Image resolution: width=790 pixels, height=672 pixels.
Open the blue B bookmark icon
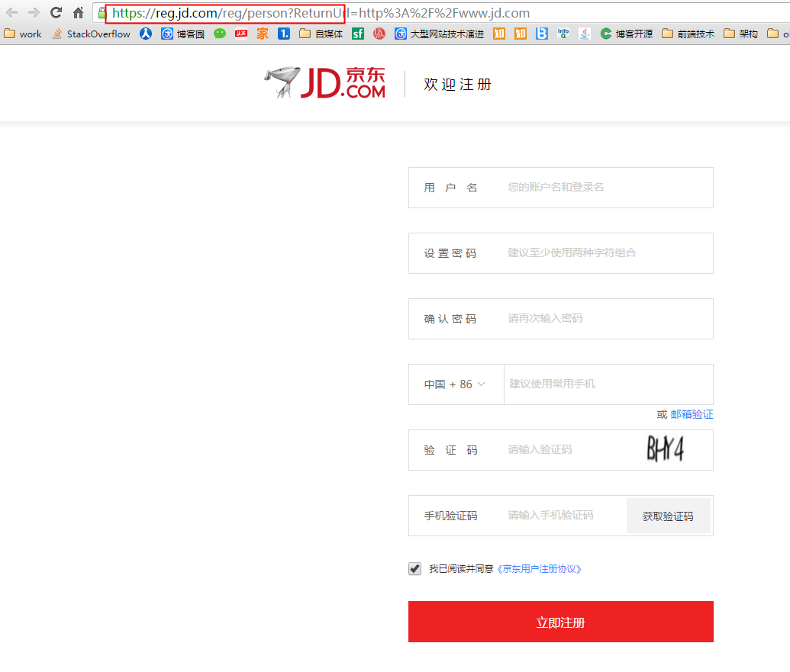[542, 34]
